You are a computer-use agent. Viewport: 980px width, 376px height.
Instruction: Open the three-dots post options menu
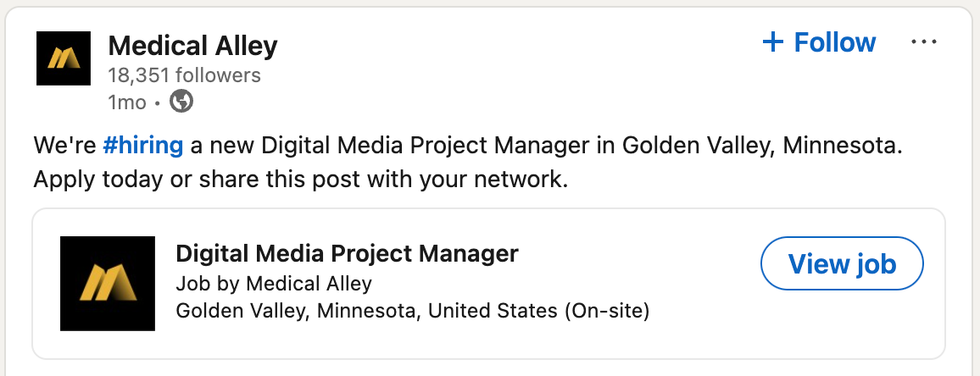(x=923, y=42)
